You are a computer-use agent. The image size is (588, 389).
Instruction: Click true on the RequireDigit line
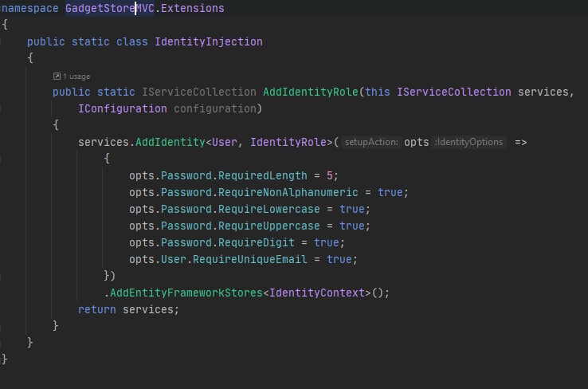[326, 242]
